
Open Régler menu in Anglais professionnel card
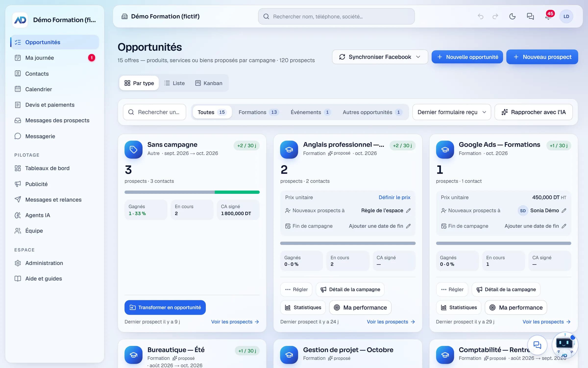[296, 289]
